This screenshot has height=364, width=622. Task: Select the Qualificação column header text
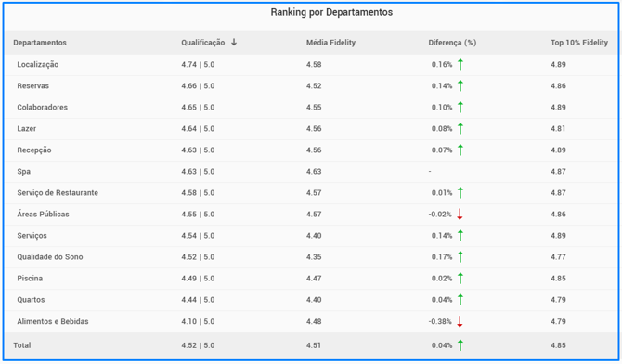203,43
